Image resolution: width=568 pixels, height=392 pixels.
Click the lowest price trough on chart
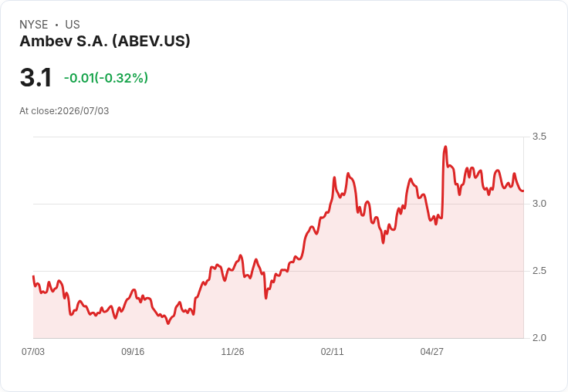[168, 323]
